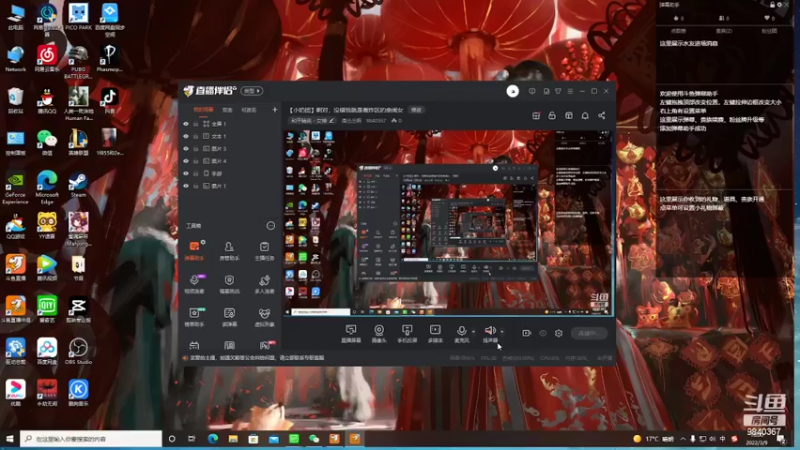Expand the microphone options arrow
This screenshot has height=450, width=800.
(x=473, y=332)
